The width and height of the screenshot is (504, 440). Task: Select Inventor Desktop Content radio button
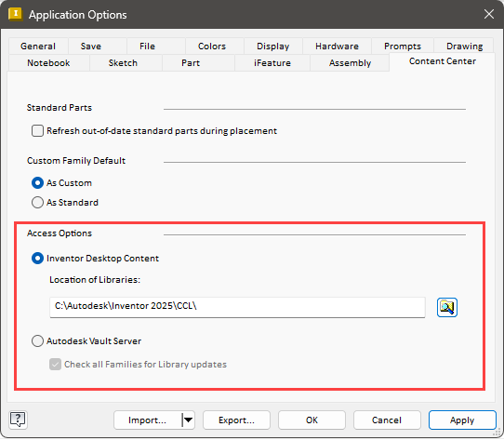pos(37,259)
